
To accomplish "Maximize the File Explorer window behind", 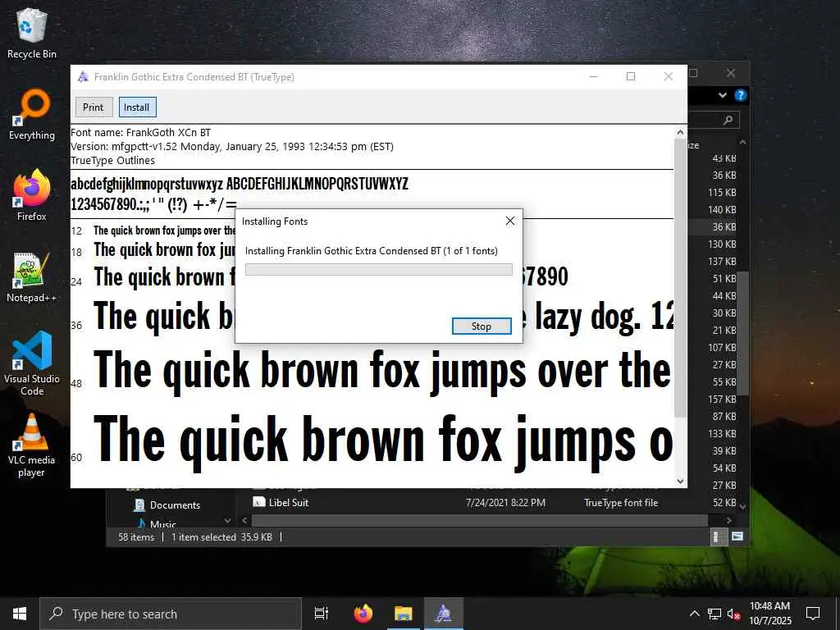I will click(694, 73).
